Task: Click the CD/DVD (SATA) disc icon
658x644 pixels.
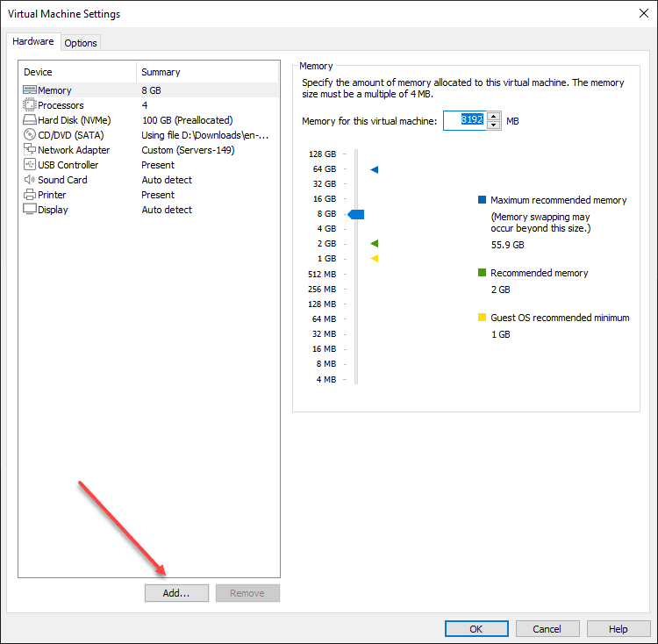Action: pos(29,134)
